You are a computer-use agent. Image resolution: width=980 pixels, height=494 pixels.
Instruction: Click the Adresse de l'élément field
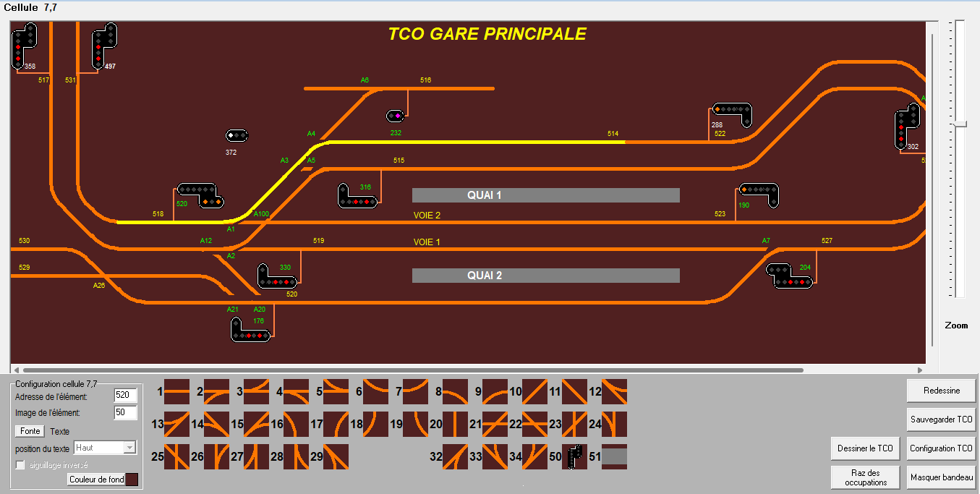(126, 396)
